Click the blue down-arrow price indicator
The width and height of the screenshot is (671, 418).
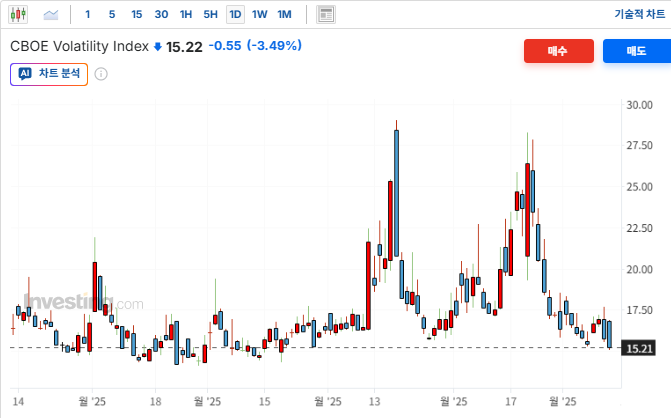click(x=157, y=47)
